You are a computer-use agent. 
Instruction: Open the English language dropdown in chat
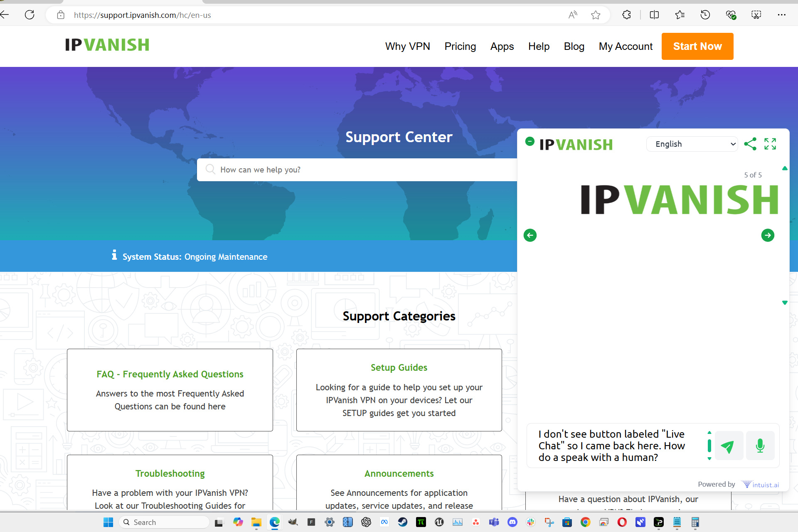tap(692, 144)
